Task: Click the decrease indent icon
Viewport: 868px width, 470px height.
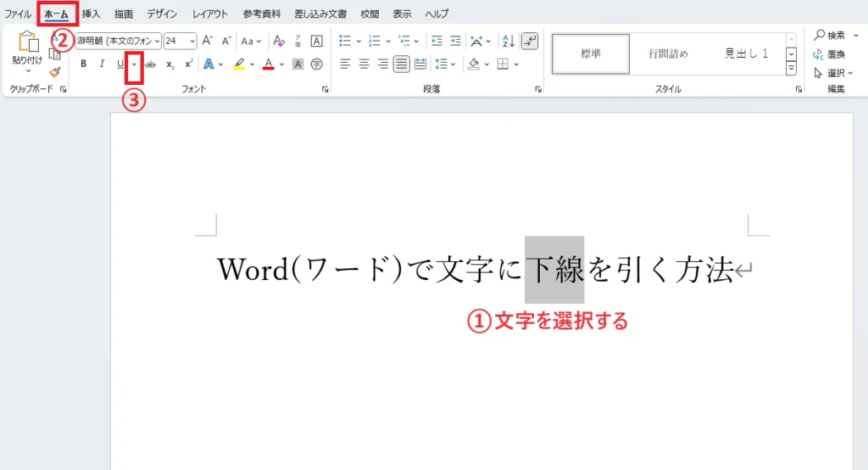Action: click(x=437, y=41)
